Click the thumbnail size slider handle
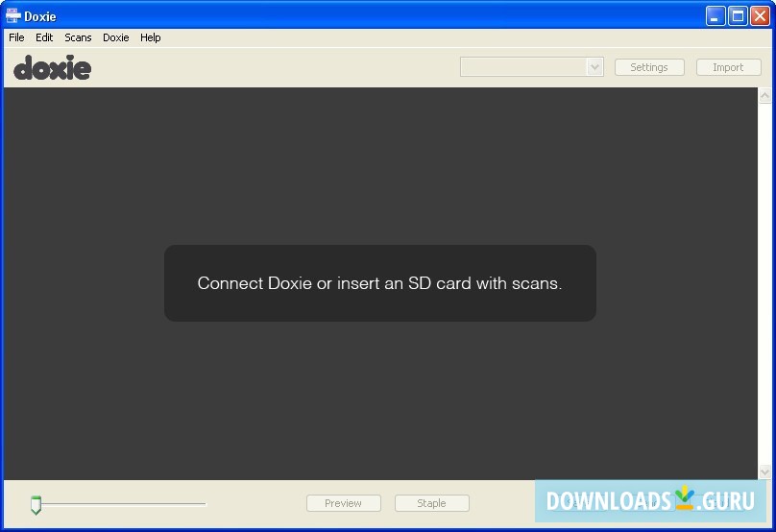The image size is (776, 532). pyautogui.click(x=36, y=505)
